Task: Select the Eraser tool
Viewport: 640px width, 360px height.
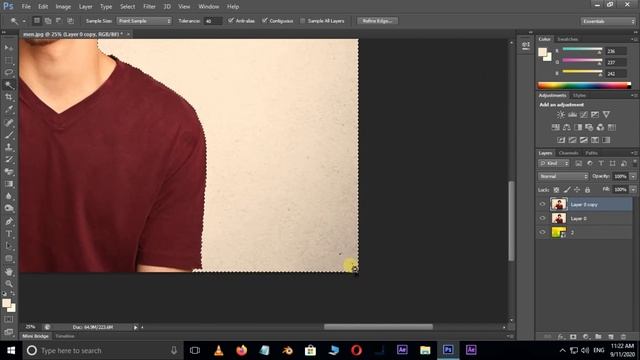Action: 9,171
